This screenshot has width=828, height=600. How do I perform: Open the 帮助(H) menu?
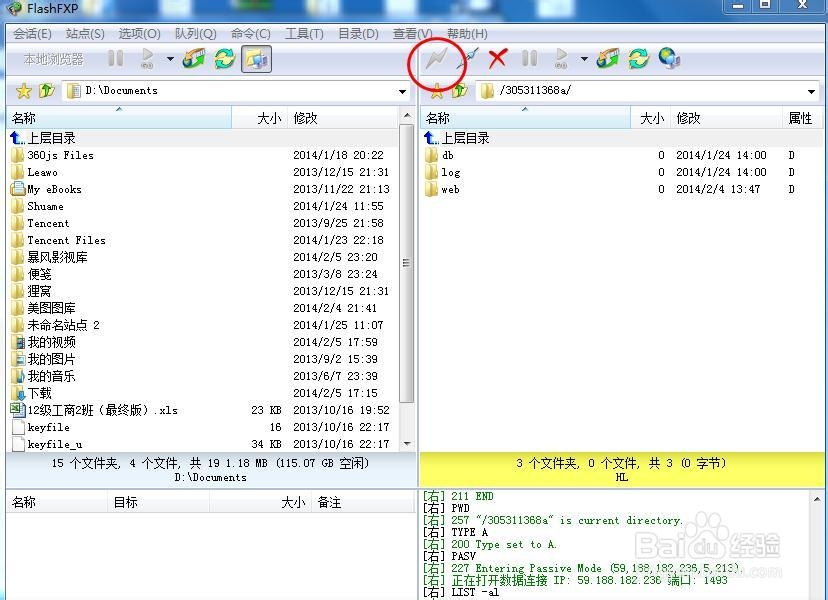467,34
